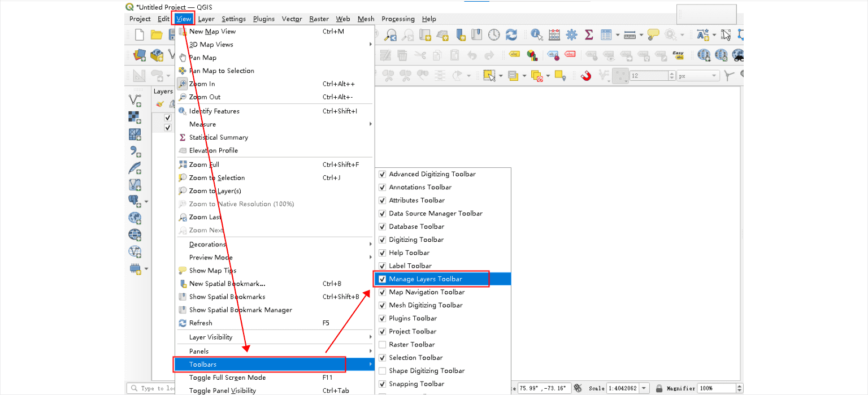Viewport: 868px width, 395px height.
Task: Click the Layer Diagram Options chart icon
Action: point(532,55)
